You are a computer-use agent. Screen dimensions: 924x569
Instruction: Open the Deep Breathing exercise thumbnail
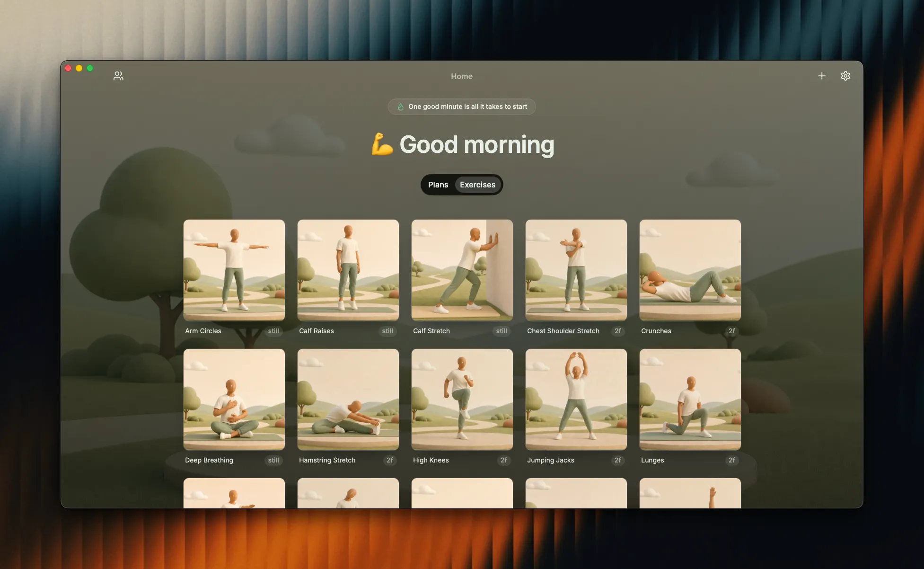click(234, 400)
